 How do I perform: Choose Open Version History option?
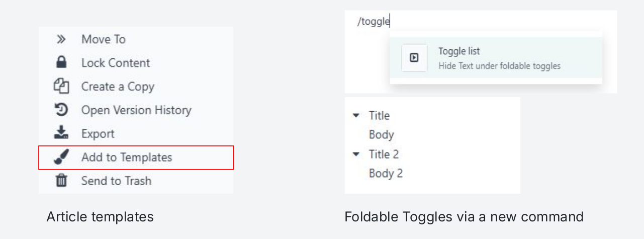[x=136, y=110]
